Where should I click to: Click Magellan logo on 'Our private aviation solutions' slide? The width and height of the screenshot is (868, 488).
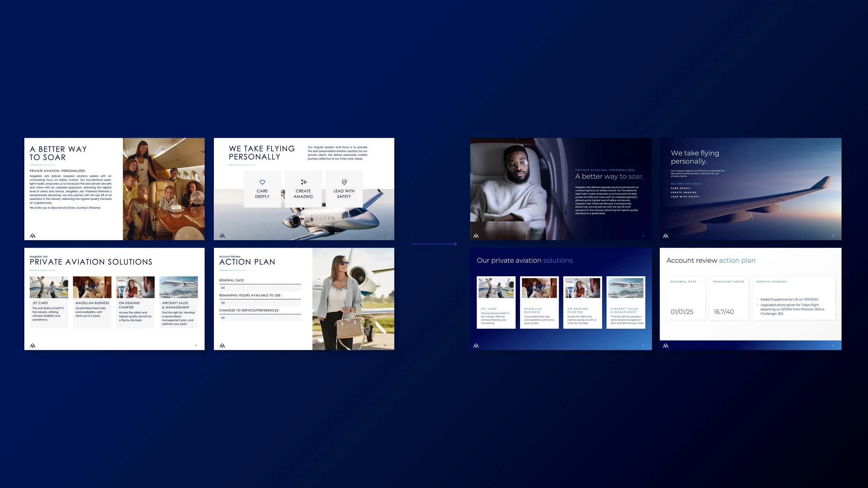(476, 346)
